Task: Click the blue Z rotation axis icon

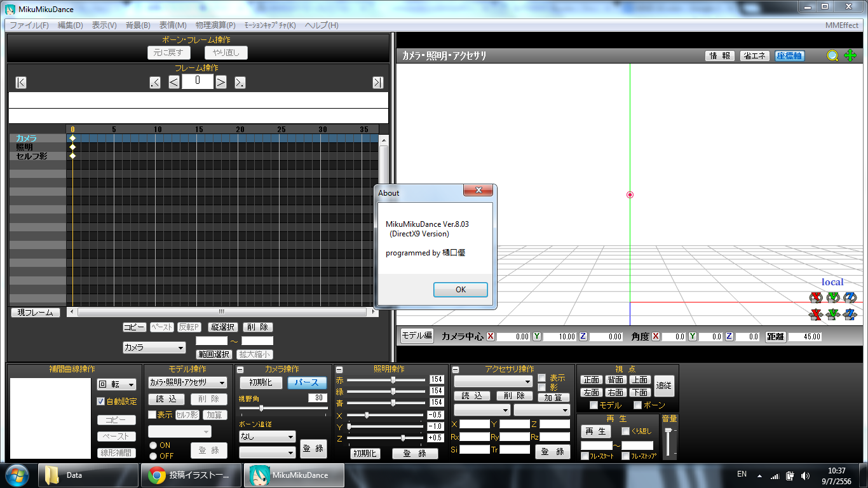Action: pos(850,297)
